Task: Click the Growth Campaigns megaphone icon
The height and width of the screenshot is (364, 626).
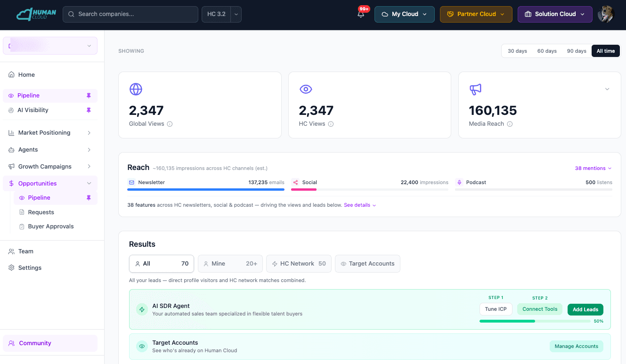Action: (12, 167)
